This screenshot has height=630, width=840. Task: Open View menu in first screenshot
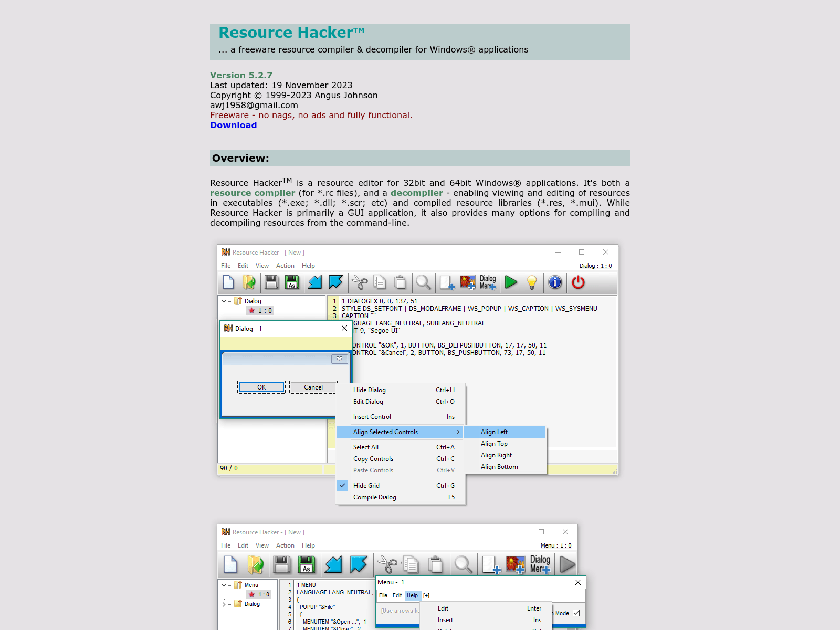point(262,266)
